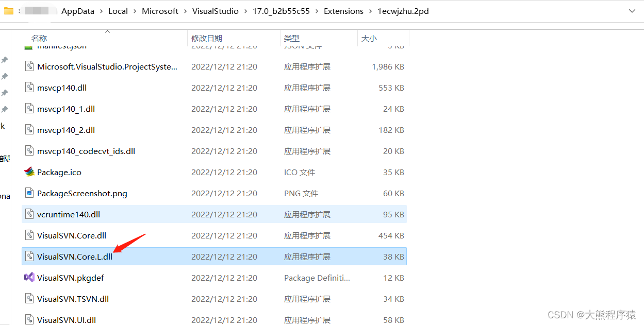
Task: Click the breadcrumb arrow after Extensions
Action: pyautogui.click(x=370, y=10)
